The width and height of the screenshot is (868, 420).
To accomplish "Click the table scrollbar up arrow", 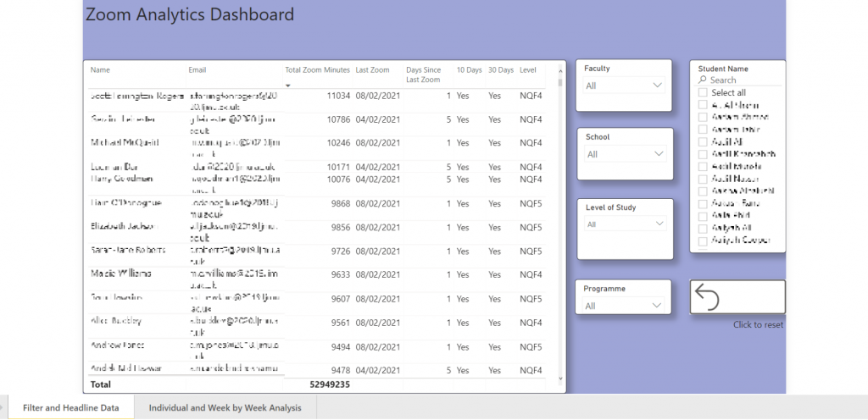I will click(x=560, y=70).
